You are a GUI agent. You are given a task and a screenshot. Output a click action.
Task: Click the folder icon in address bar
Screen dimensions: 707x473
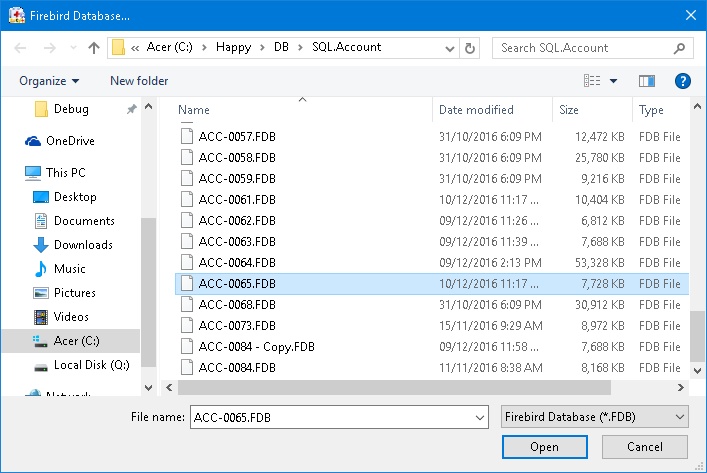(x=118, y=47)
